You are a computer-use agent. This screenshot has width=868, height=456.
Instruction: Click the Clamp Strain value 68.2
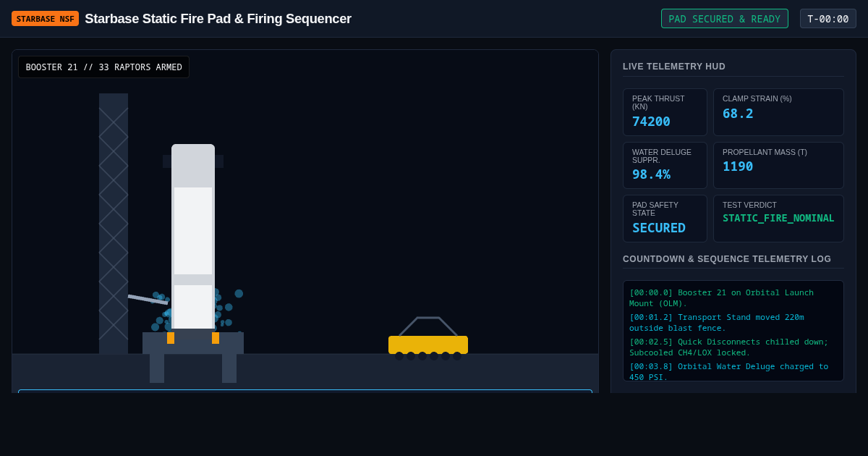coord(738,114)
